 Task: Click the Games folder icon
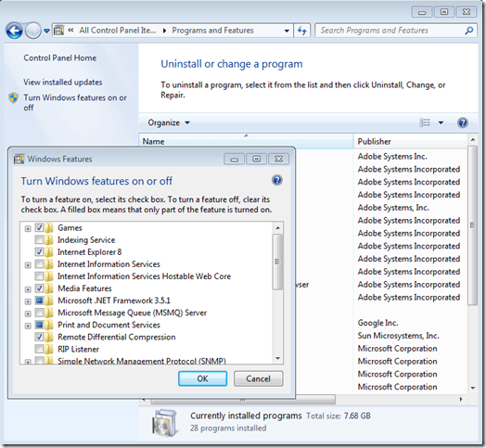point(49,227)
